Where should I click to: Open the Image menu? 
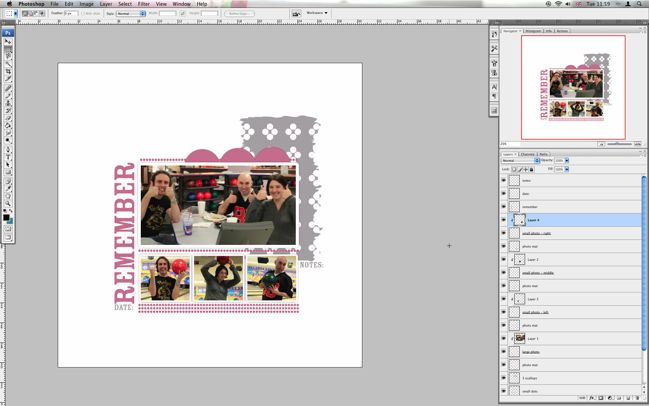coord(86,4)
